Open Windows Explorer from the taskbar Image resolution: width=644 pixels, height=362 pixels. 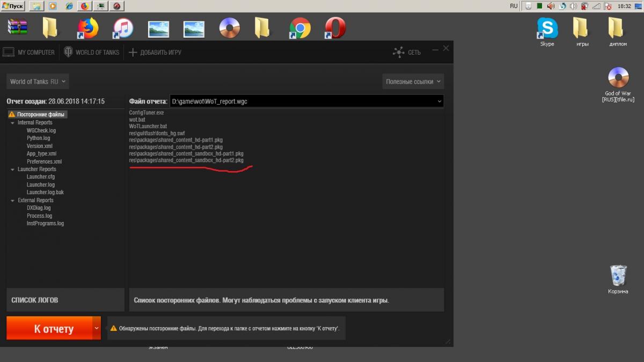click(x=36, y=6)
